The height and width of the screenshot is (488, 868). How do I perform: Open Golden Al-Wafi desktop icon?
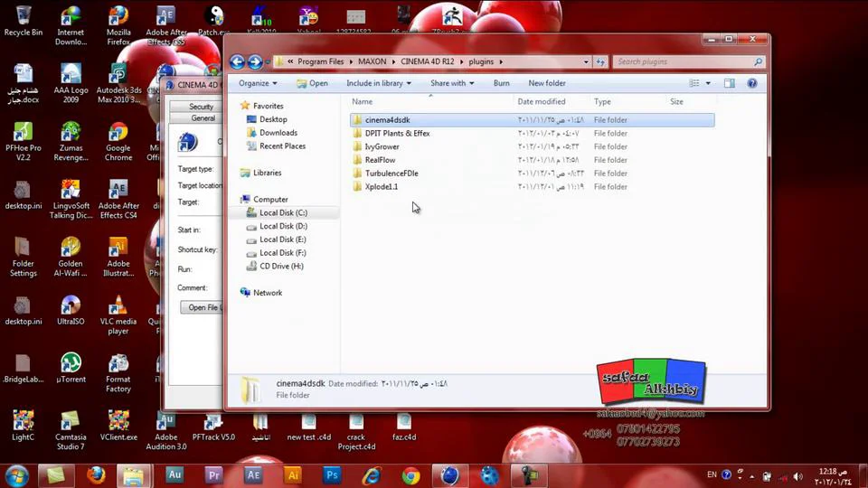click(71, 257)
